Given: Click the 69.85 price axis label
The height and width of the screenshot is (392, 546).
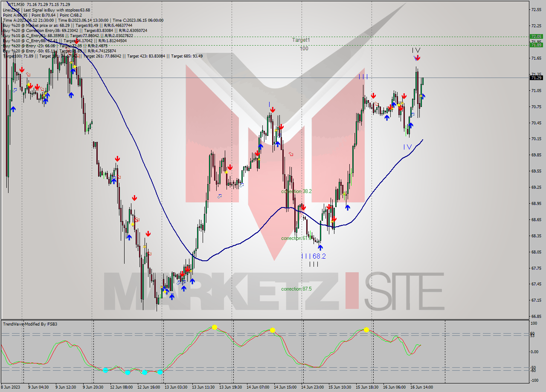Looking at the screenshot, I should (x=536, y=155).
